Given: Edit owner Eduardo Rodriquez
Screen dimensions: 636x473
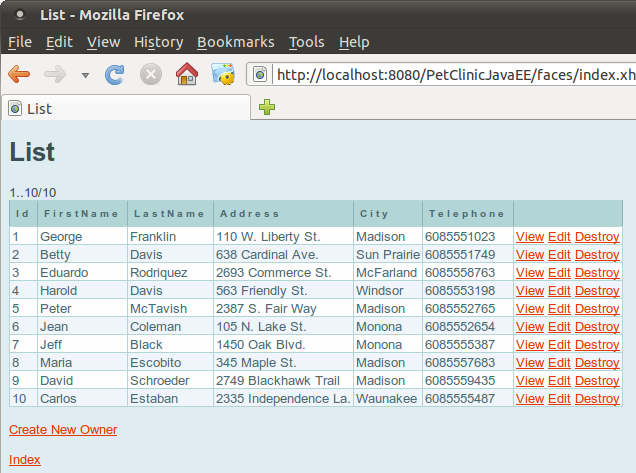Looking at the screenshot, I should tap(559, 273).
